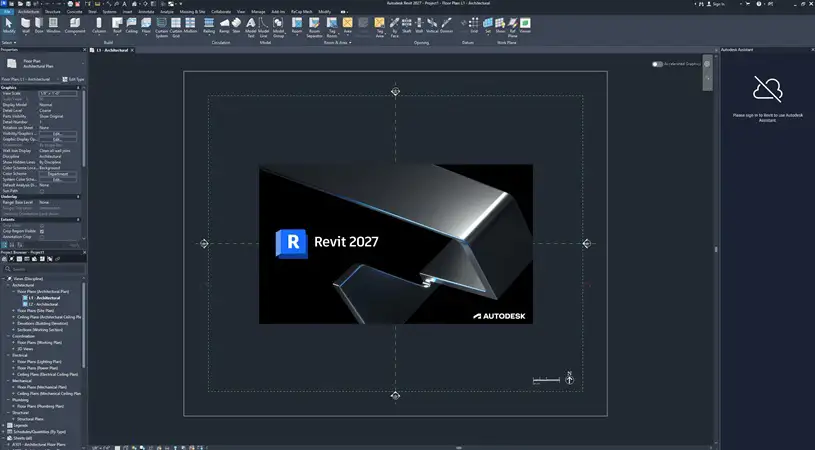Toggle Accelerated Graphics switch

(658, 64)
